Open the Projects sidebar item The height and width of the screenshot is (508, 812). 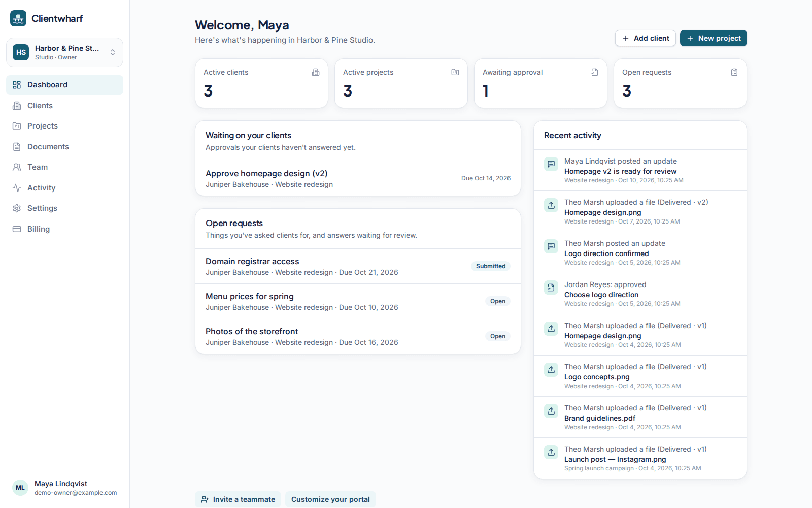(x=64, y=126)
